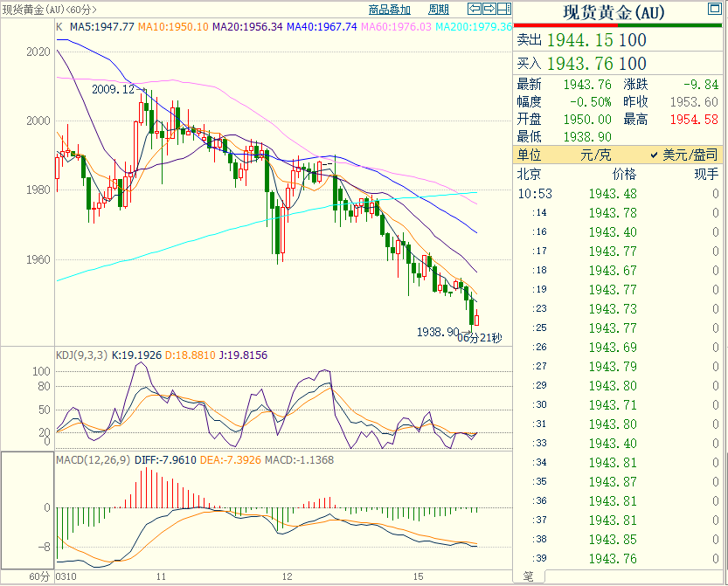Click the DIFF:-7.9610 value
Screen dimensions: 728x586
pyautogui.click(x=165, y=460)
